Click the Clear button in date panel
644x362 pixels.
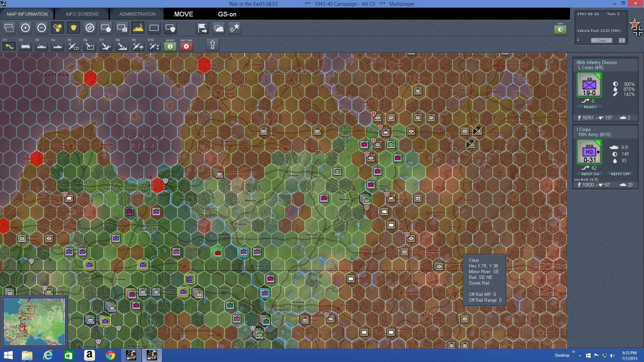[601, 40]
